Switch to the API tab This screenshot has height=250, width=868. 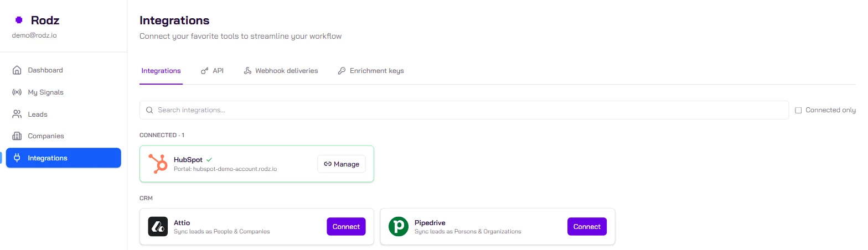212,71
